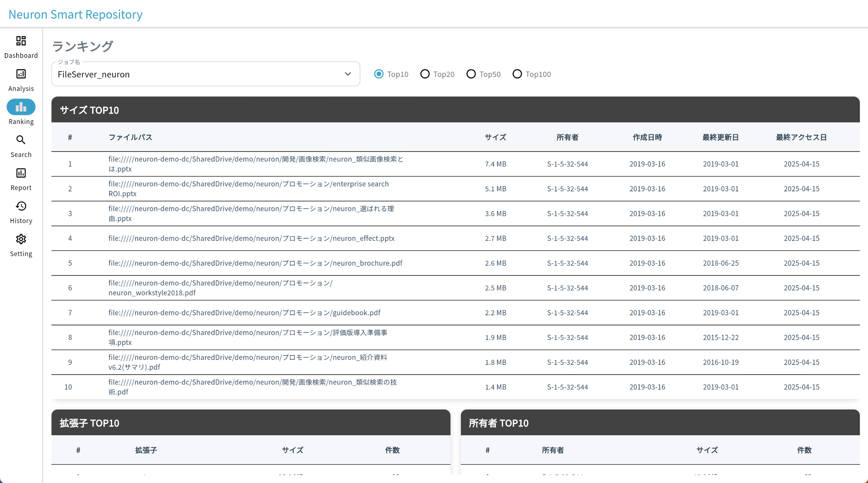
Task: Click the 2018-06-25 last updated date
Action: (x=721, y=263)
